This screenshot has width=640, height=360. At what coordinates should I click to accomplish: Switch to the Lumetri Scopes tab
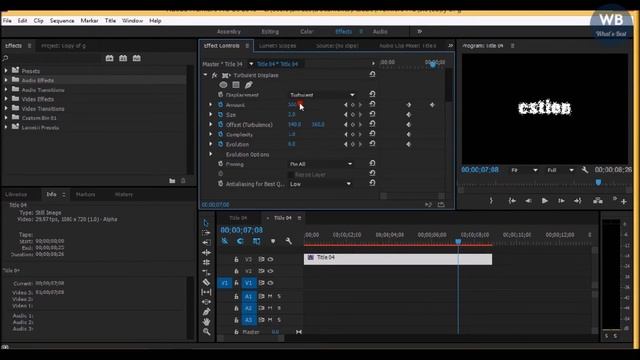pos(278,46)
